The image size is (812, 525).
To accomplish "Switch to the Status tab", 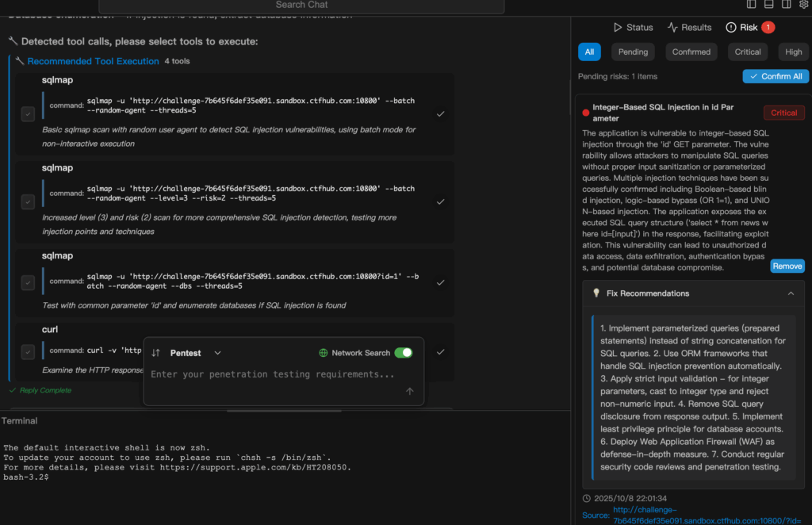I will [x=633, y=27].
